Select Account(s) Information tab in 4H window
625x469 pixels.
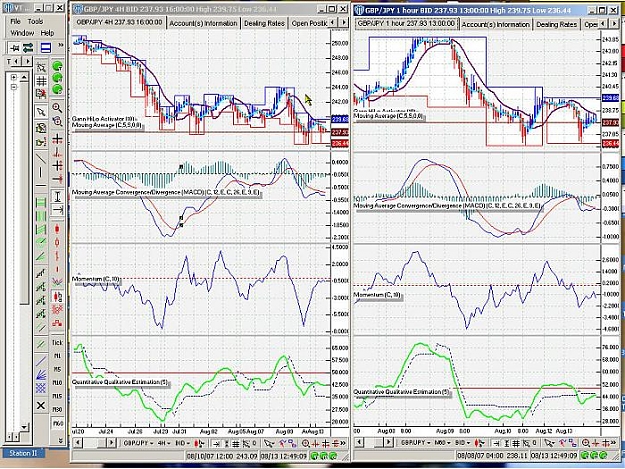[203, 24]
